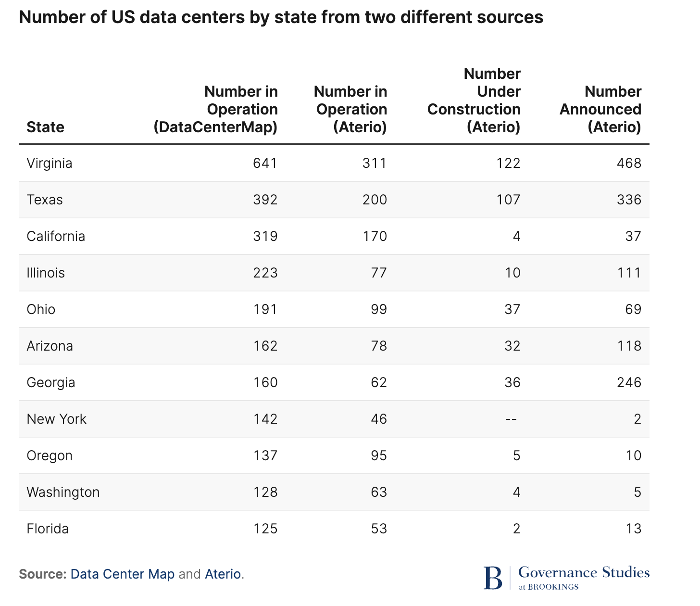Select the Virginia row label
700x606 pixels.
50,164
